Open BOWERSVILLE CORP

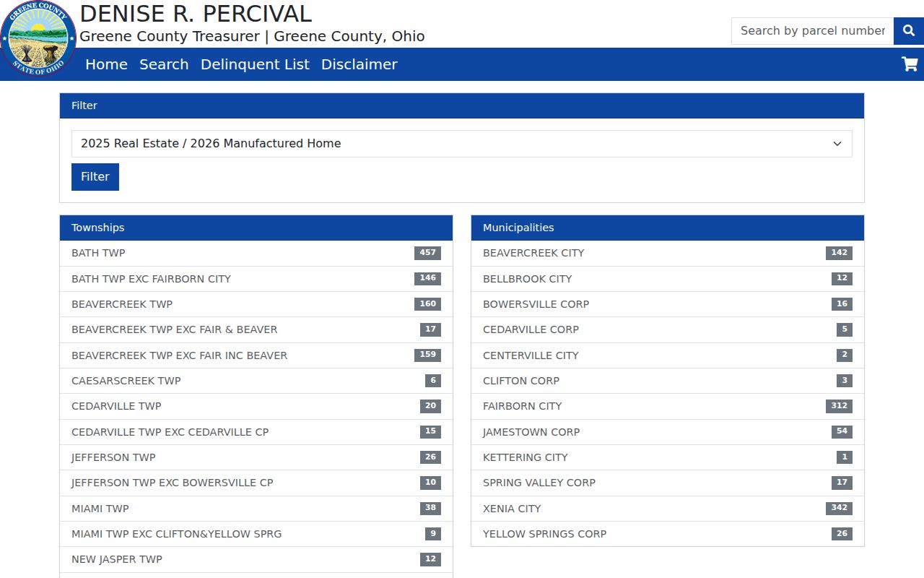point(668,304)
